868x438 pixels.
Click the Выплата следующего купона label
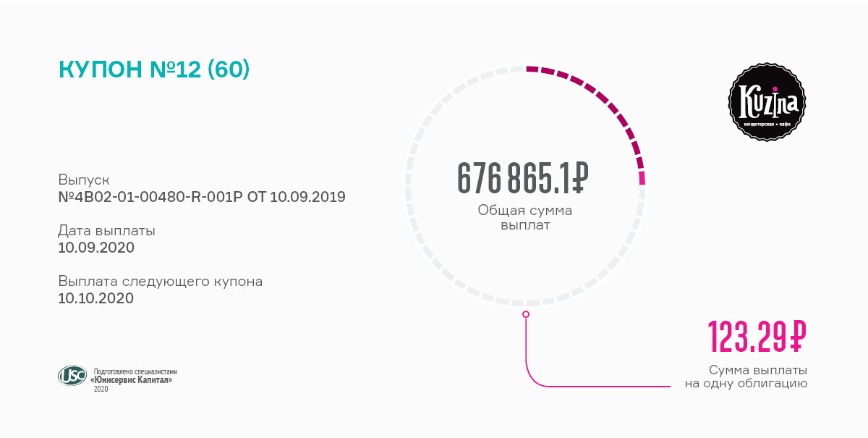(x=160, y=281)
